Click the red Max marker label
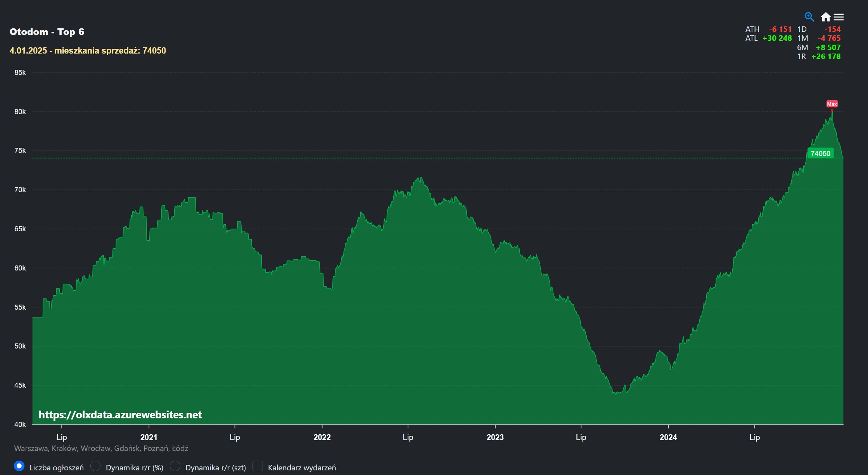The height and width of the screenshot is (475, 868). (x=832, y=104)
